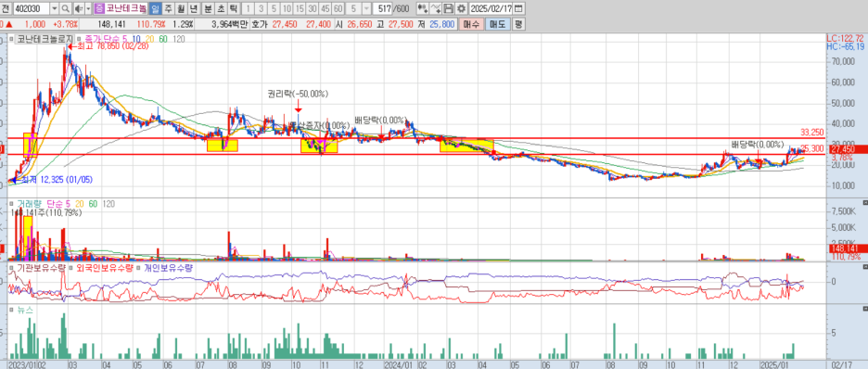Click the add indicator chart icon

click(422, 8)
